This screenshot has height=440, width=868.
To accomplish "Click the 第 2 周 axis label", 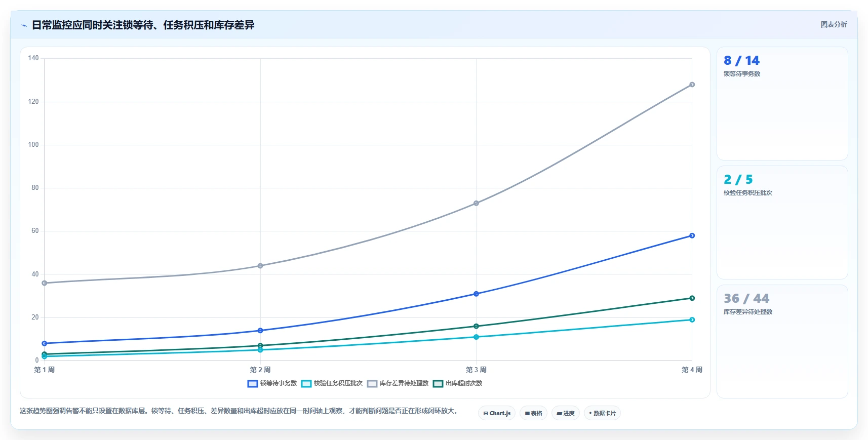I will click(260, 370).
